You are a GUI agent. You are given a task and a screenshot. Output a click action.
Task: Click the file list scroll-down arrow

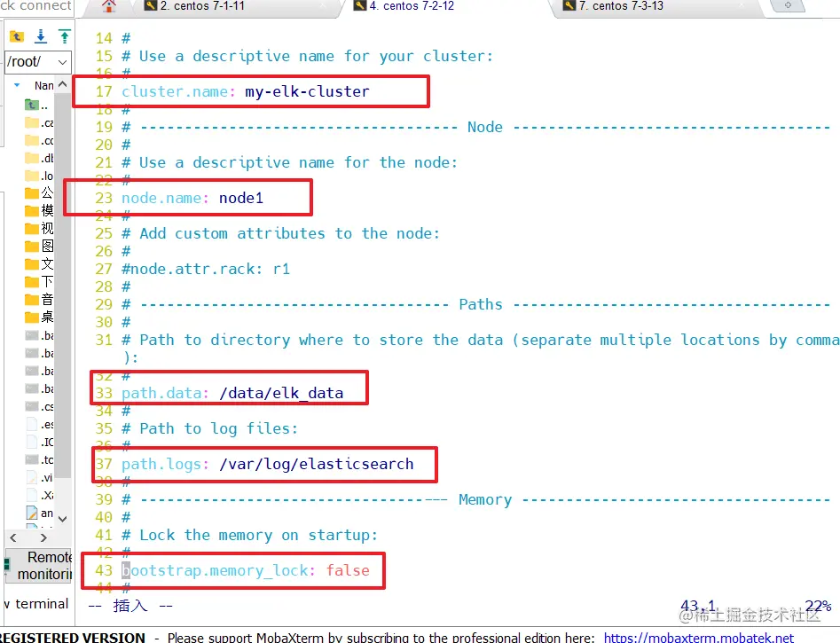click(63, 519)
